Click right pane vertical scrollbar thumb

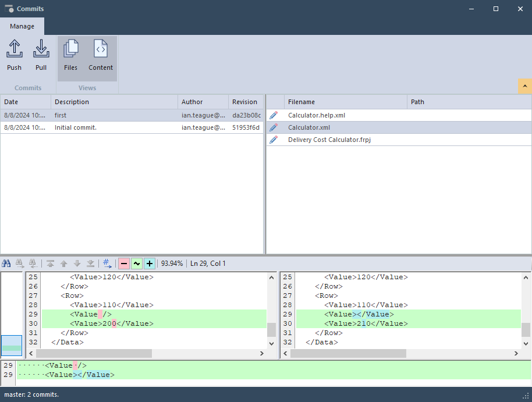(x=526, y=329)
